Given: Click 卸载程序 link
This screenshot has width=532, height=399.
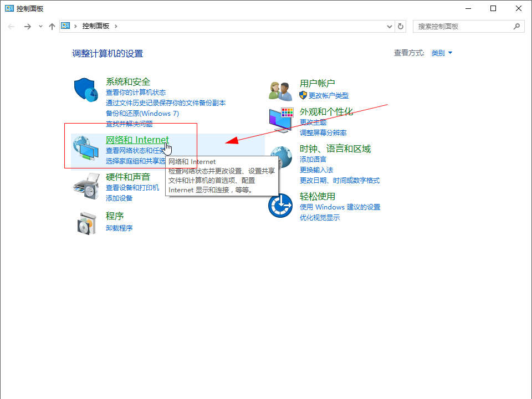Looking at the screenshot, I should click(x=119, y=228).
